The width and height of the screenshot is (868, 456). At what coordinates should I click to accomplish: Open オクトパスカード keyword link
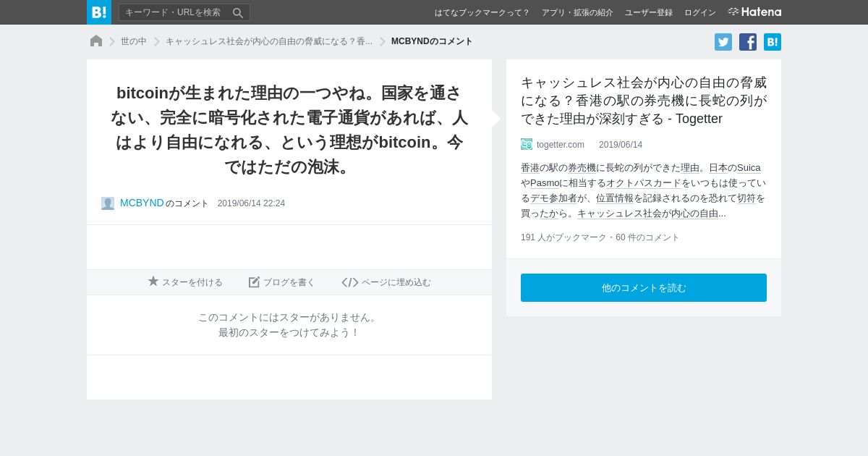644,183
